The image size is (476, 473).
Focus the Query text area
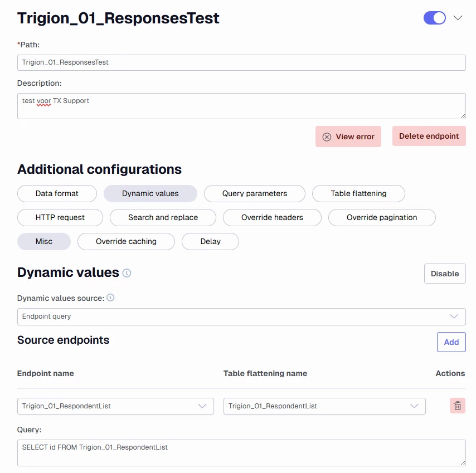[241, 453]
